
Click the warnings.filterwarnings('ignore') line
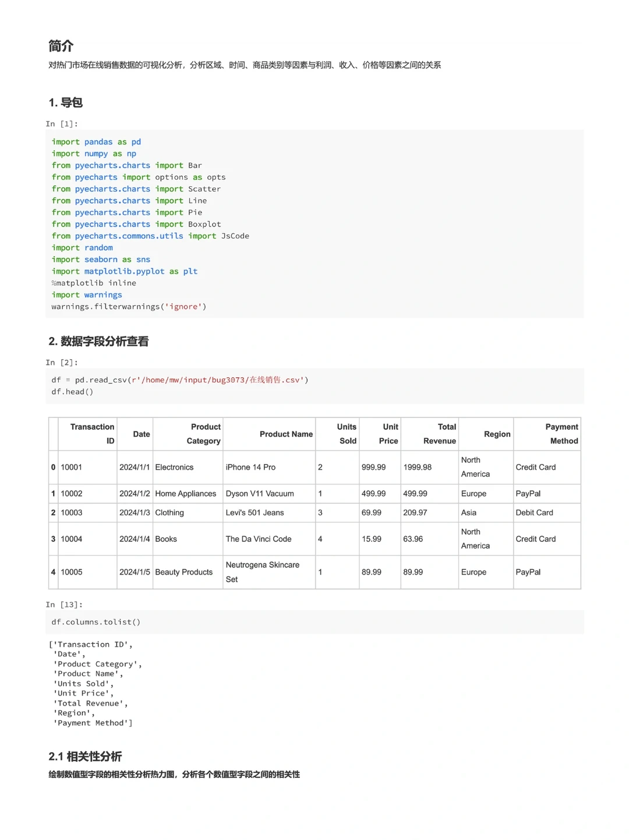tap(129, 306)
